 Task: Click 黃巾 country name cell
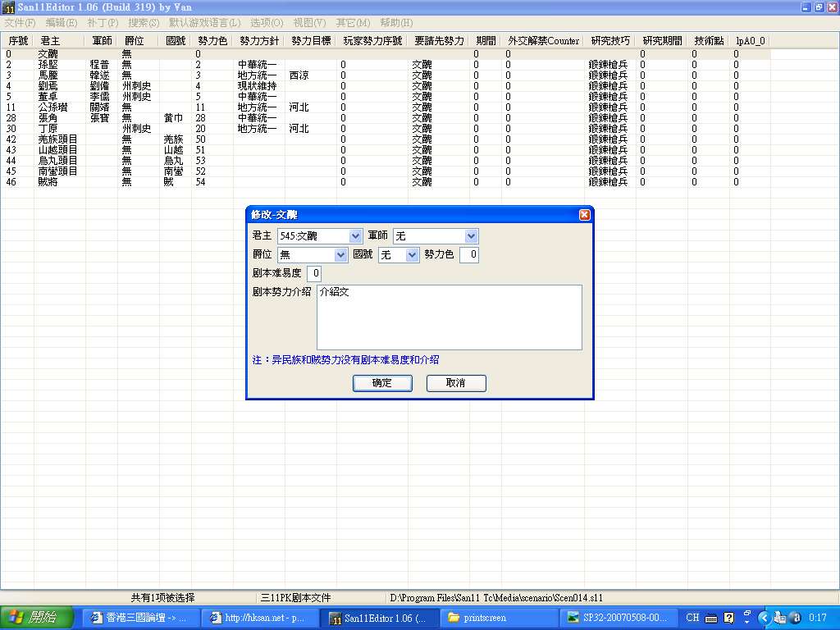(174, 118)
